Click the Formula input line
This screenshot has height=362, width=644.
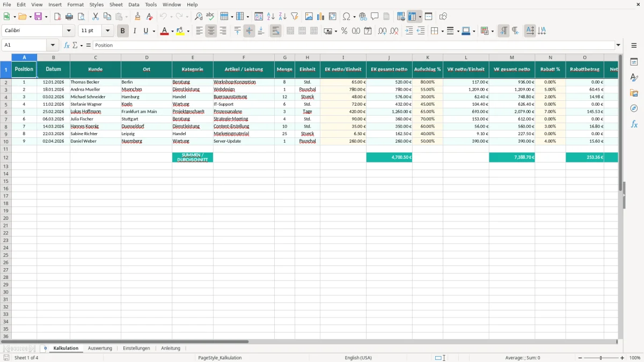click(353, 45)
